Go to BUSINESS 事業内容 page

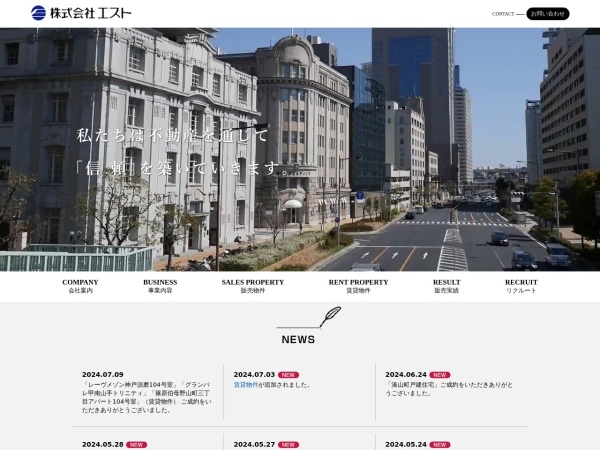[x=160, y=286]
